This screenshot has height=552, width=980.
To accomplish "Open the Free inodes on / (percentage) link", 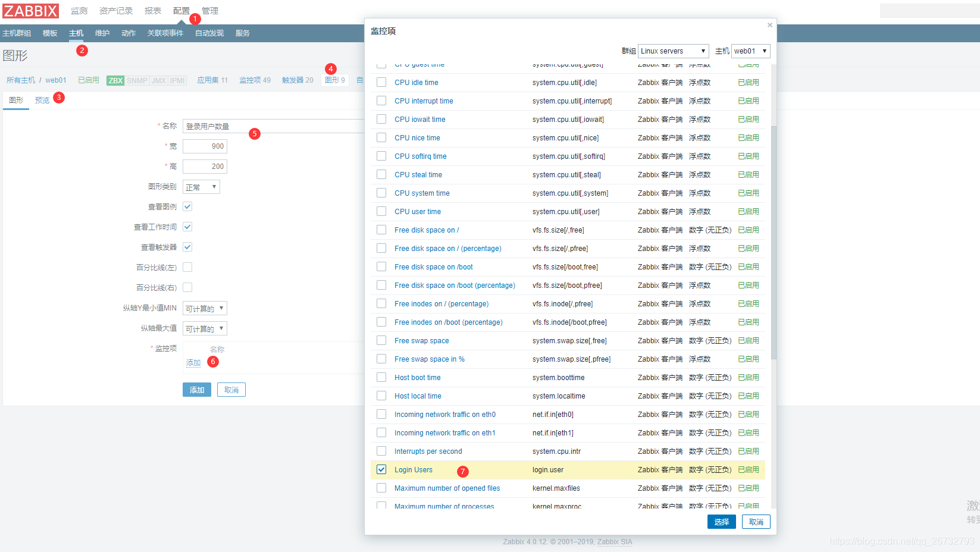I will point(442,304).
